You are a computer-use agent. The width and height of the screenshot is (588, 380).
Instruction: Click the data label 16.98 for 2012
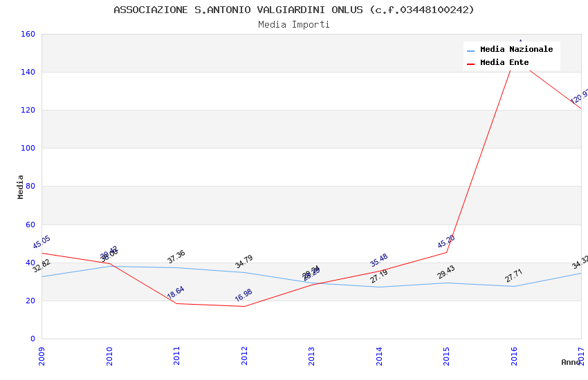[x=244, y=295]
